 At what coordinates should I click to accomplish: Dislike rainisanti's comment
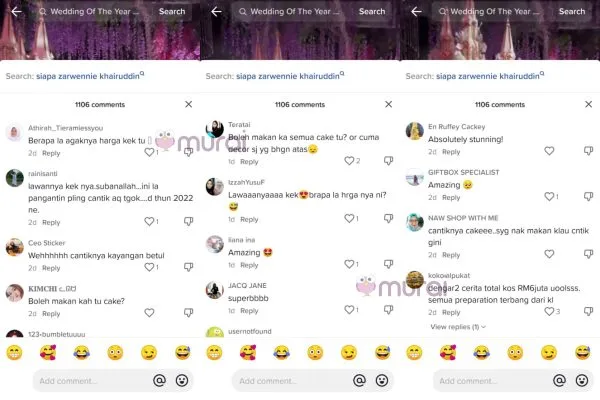[x=188, y=221]
